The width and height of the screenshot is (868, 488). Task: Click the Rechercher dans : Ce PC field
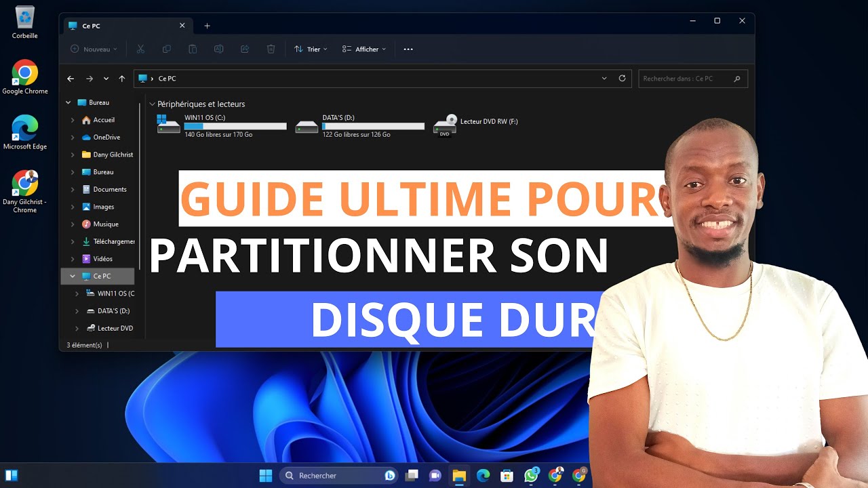pos(692,79)
